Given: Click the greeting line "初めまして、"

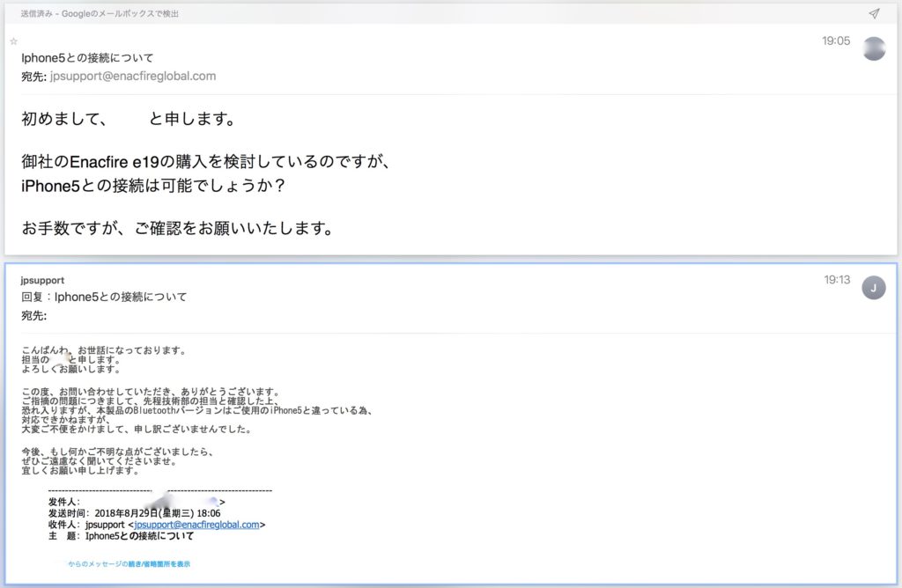Looking at the screenshot, I should pyautogui.click(x=64, y=119).
